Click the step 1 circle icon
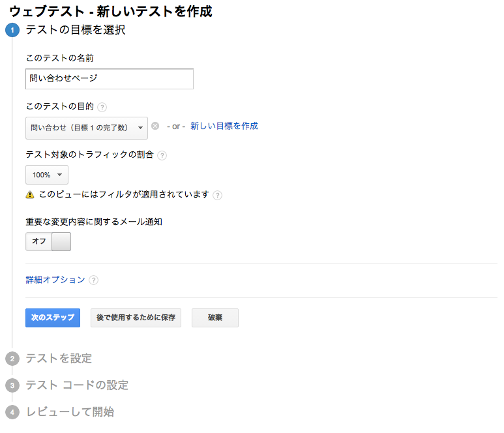The height and width of the screenshot is (433, 504). (12, 30)
